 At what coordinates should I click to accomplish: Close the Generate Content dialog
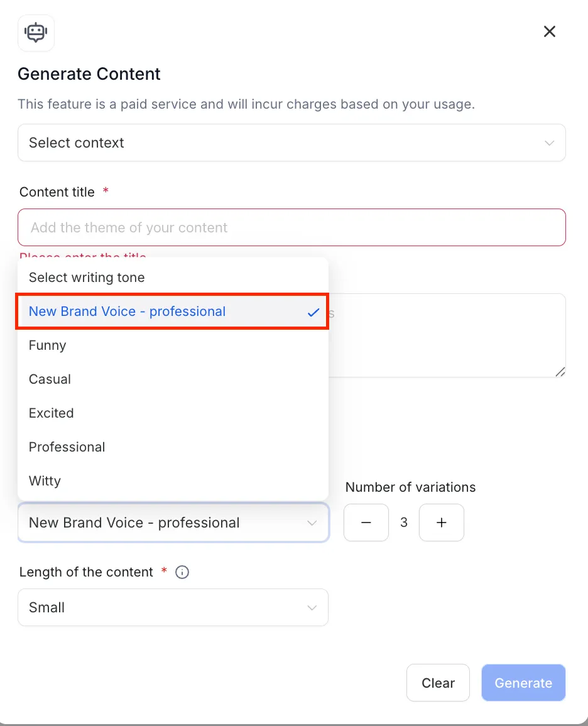549,31
